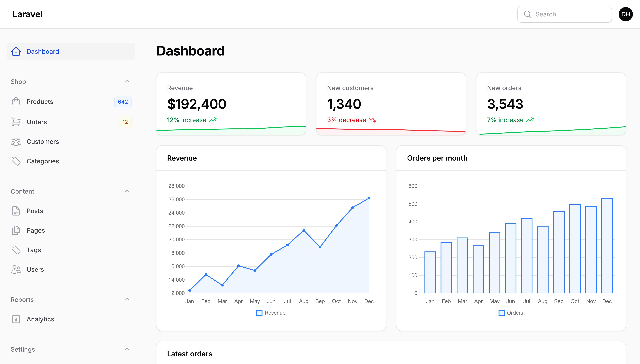Open the Users menu item
Viewport: 640px width, 364px height.
pos(71,269)
